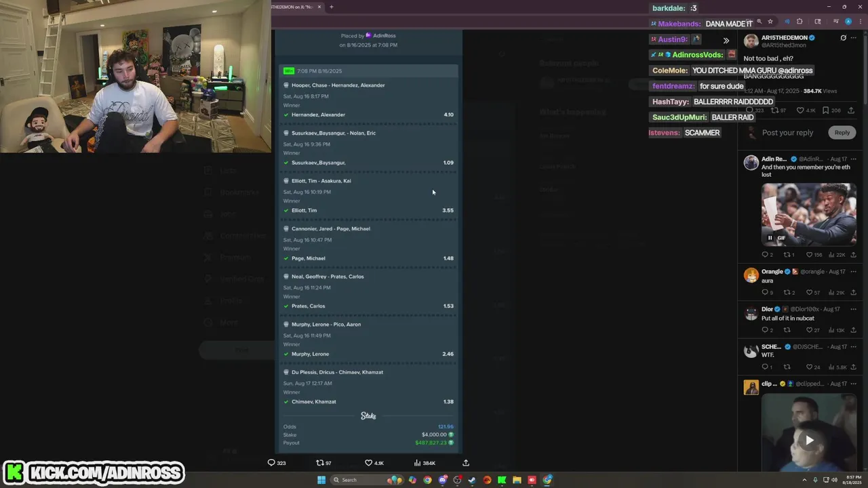Viewport: 868px width, 488px height.
Task: Click the payout value $487,827.23
Action: (x=431, y=443)
